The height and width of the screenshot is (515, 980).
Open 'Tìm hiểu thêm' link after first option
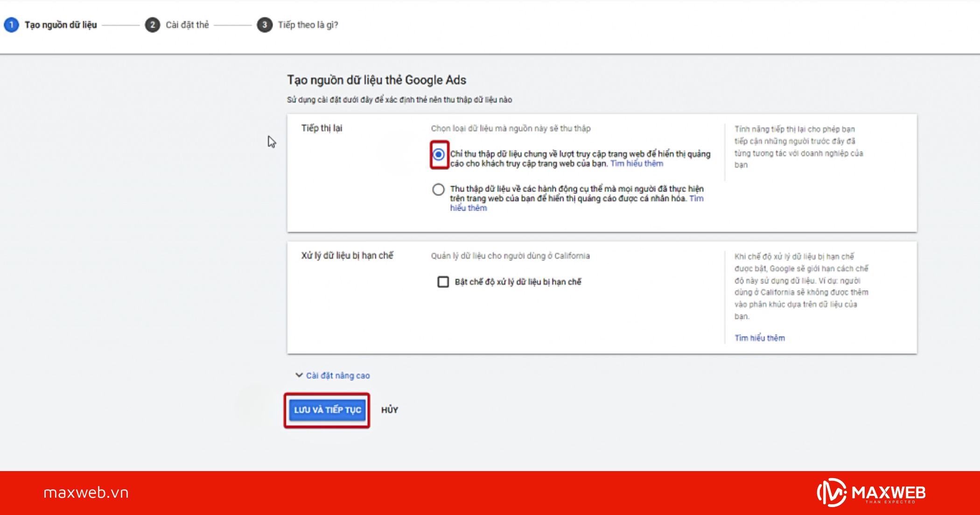636,163
